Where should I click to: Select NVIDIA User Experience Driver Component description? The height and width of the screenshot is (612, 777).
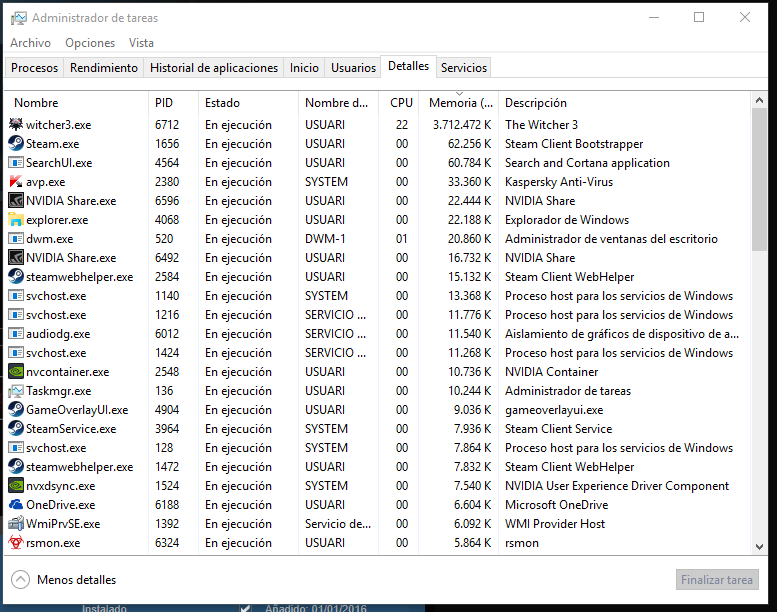click(616, 485)
